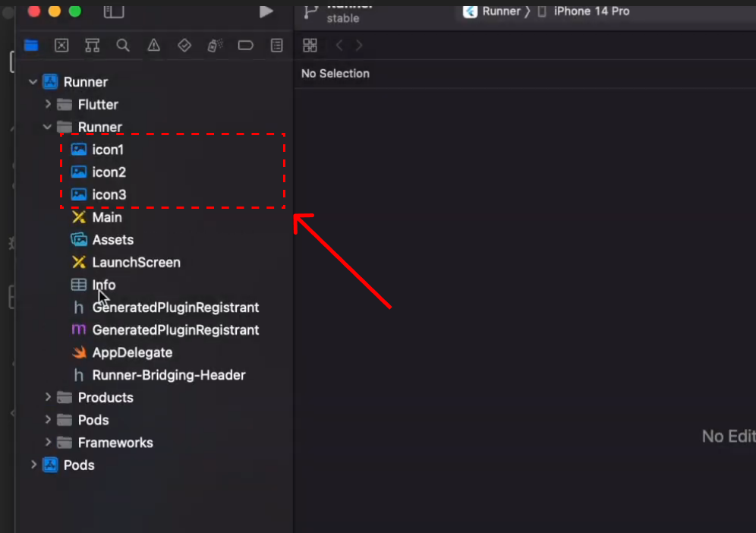The width and height of the screenshot is (756, 533).
Task: Click the No Selection jump bar
Action: (x=335, y=74)
